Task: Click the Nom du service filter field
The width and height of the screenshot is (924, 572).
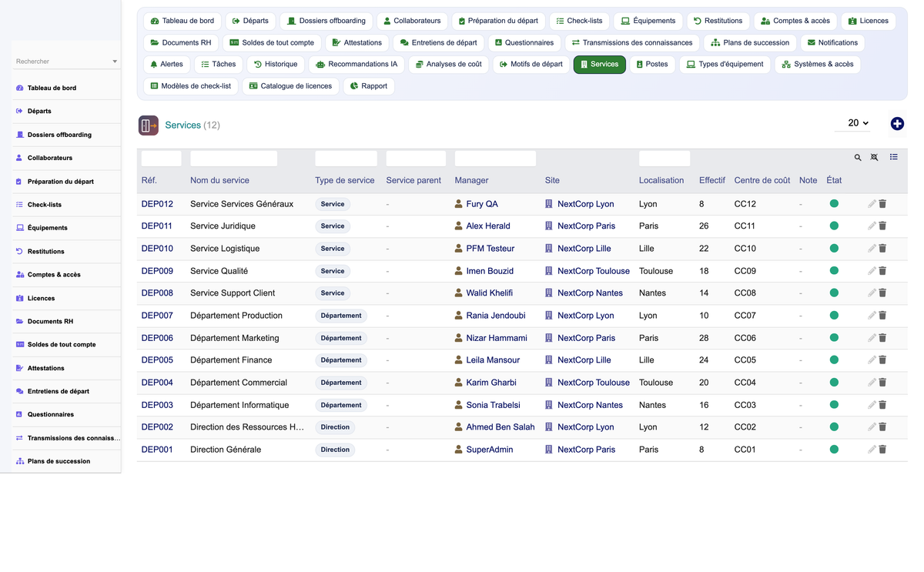Action: pos(233,159)
